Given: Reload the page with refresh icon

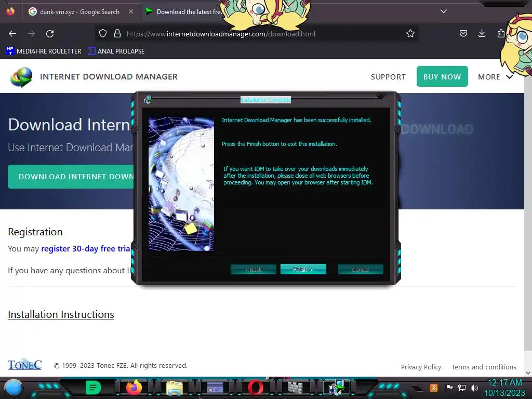Looking at the screenshot, I should (50, 34).
